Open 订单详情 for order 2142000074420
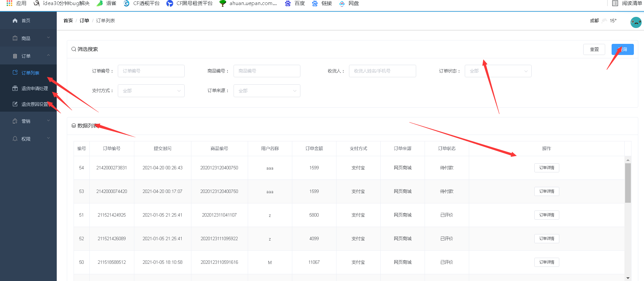644x281 pixels. [546, 191]
